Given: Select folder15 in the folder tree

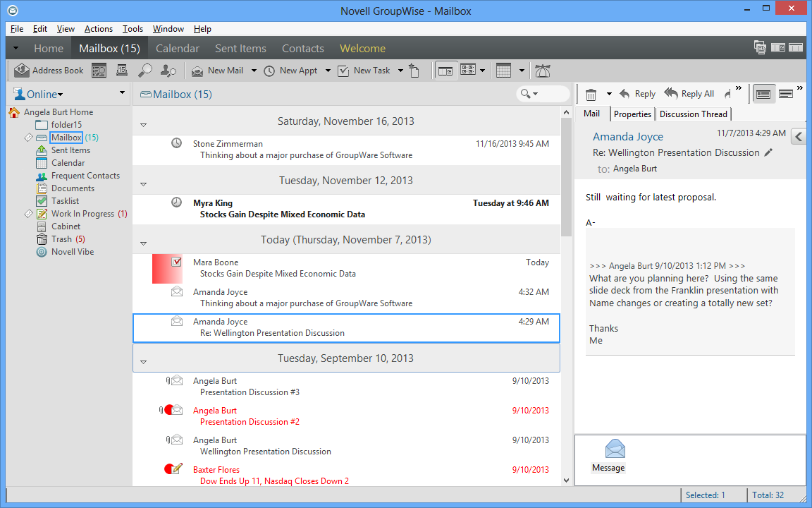Looking at the screenshot, I should 66,125.
